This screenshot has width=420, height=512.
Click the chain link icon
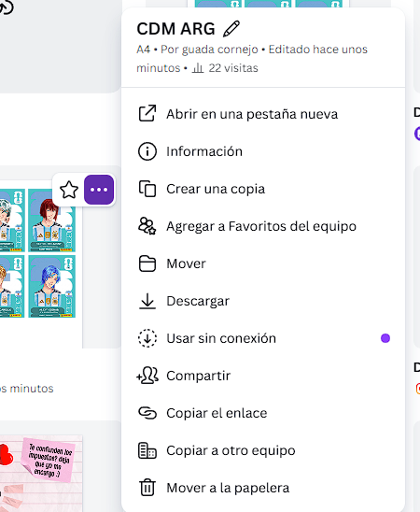tap(147, 413)
